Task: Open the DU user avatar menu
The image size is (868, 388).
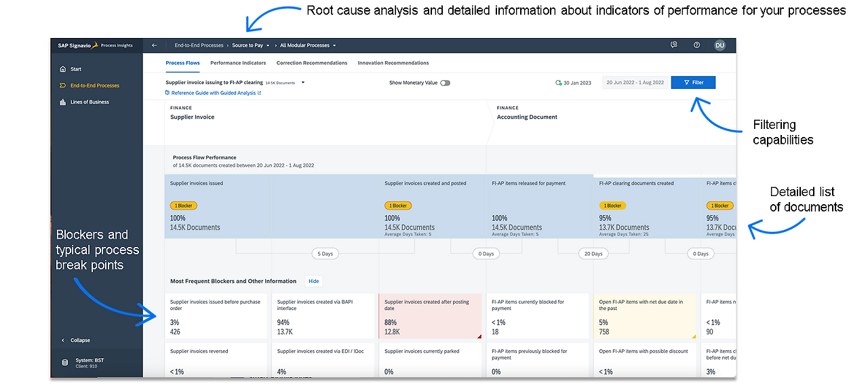Action: pyautogui.click(x=719, y=45)
